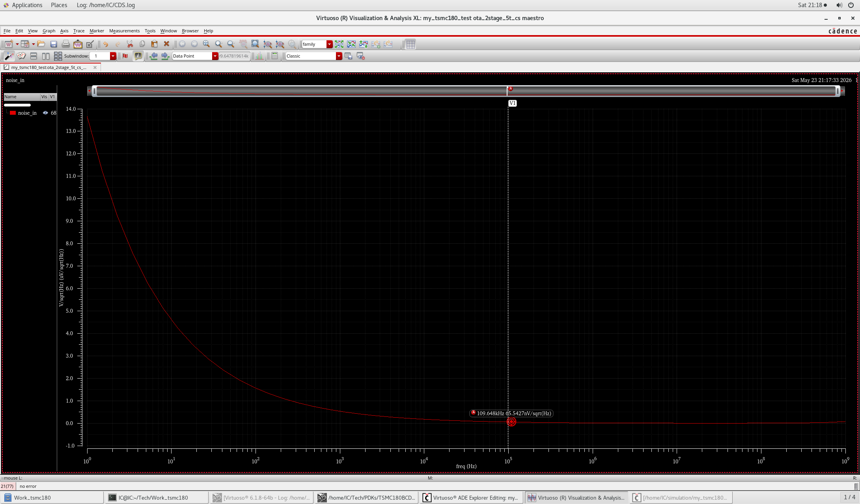Viewport: 860px width, 504px height.
Task: Arrange subwindows in grid layout
Action: (x=58, y=56)
